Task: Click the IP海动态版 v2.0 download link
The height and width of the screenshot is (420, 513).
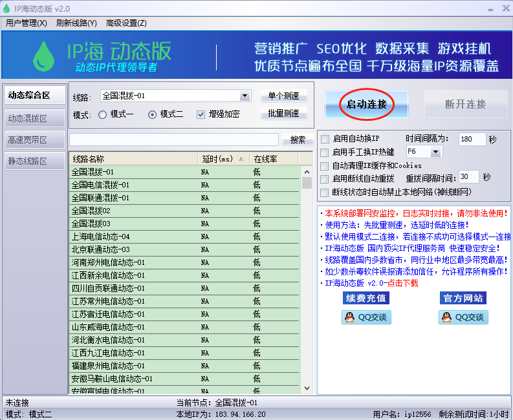Action: 371,283
